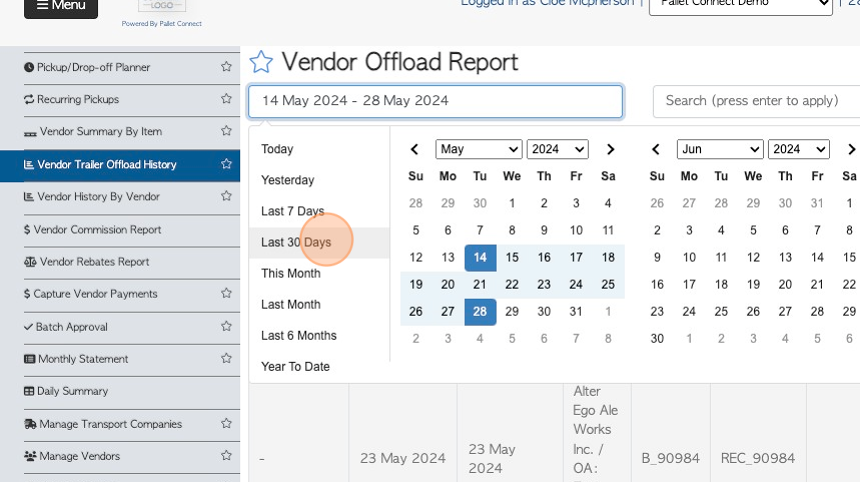860x482 pixels.
Task: Select the Last Month preset
Action: click(319, 304)
